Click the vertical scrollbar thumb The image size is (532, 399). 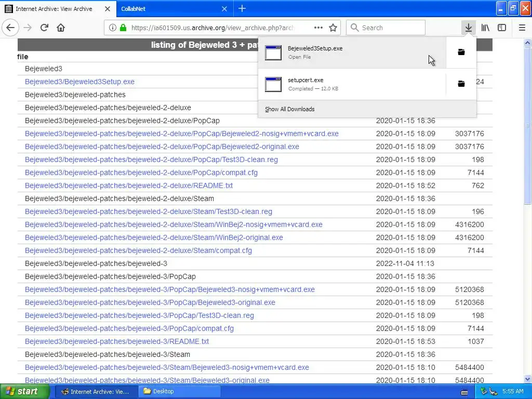pyautogui.click(x=527, y=126)
